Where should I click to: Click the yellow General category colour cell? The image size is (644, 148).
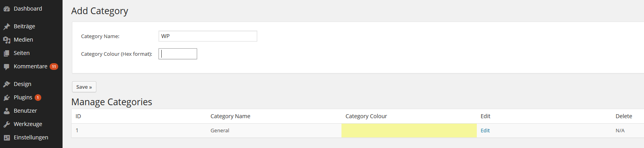(x=409, y=130)
